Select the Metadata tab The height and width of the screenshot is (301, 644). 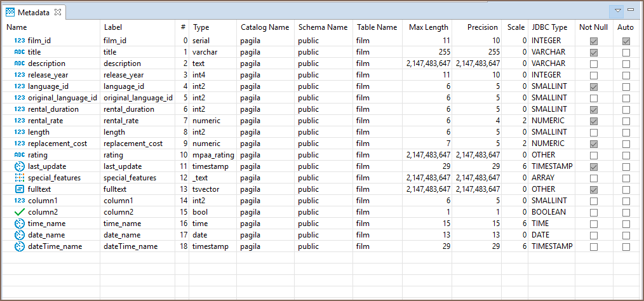(34, 12)
